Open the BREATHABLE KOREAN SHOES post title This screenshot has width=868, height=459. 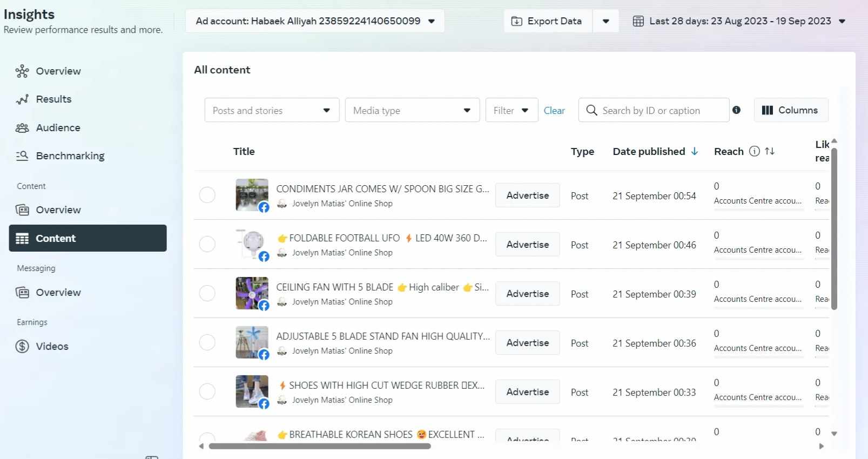pos(381,435)
